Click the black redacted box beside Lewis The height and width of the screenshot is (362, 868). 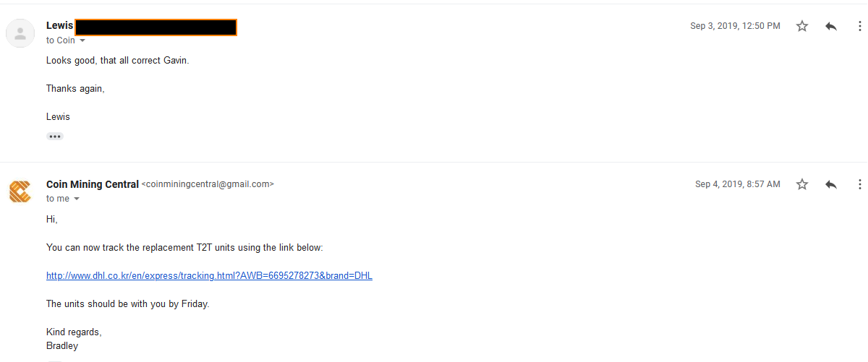156,27
